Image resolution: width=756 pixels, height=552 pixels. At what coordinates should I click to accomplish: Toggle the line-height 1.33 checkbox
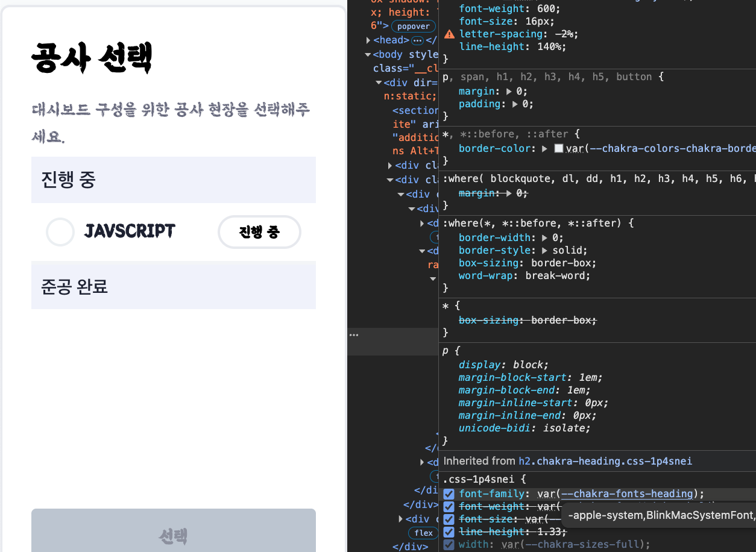pos(449,532)
